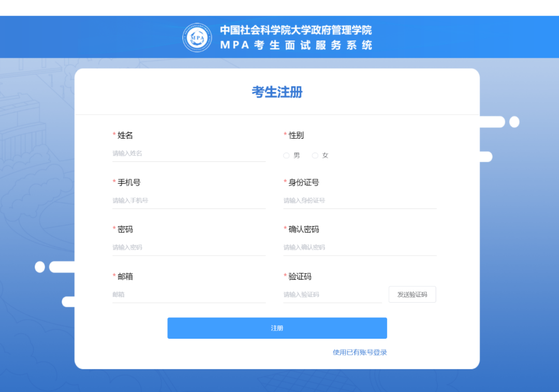Image resolution: width=559 pixels, height=392 pixels.
Task: Focus the 请输入身份证号 ID number field
Action: tap(360, 201)
